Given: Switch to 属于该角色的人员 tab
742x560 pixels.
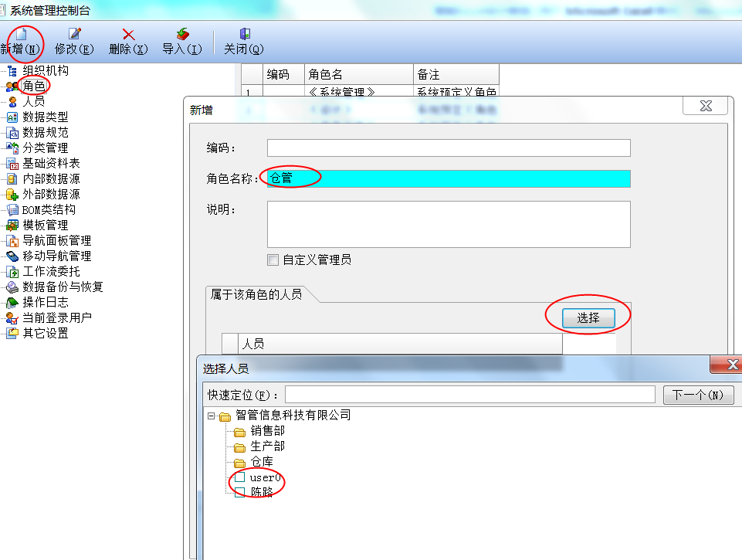Looking at the screenshot, I should (x=256, y=294).
